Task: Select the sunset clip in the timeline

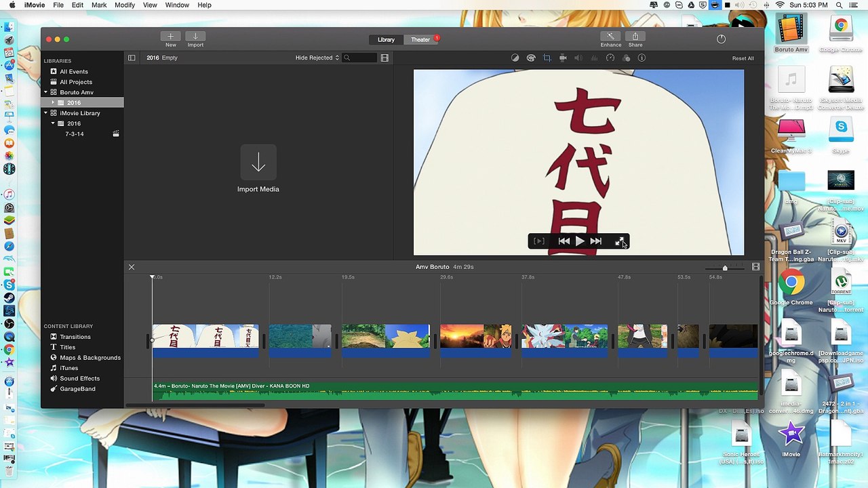Action: pyautogui.click(x=475, y=341)
